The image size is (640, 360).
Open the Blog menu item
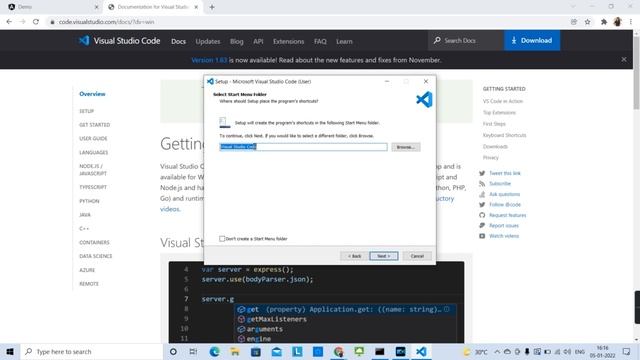tap(236, 41)
